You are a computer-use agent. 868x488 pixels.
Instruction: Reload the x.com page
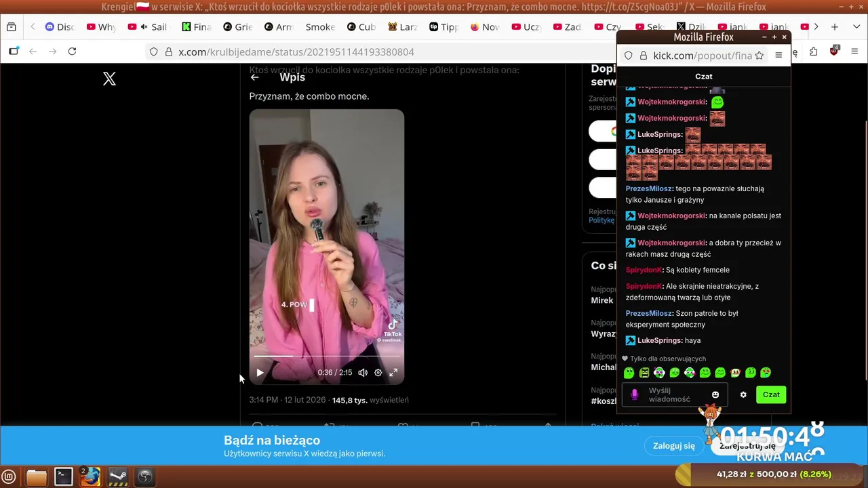(x=72, y=52)
